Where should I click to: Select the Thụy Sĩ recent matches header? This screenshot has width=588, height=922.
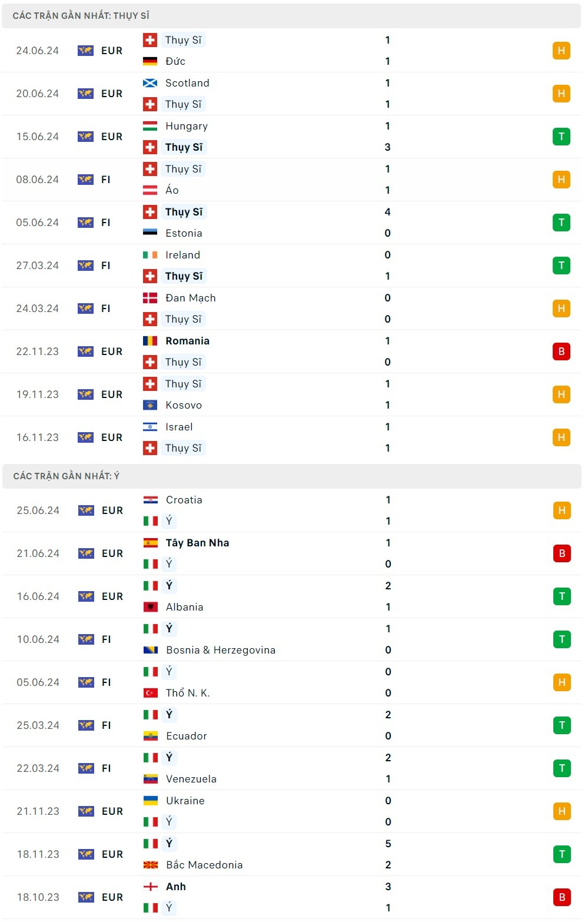[x=81, y=16]
